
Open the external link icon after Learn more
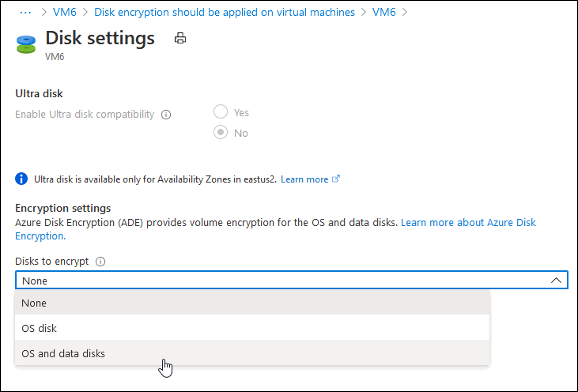(x=336, y=179)
